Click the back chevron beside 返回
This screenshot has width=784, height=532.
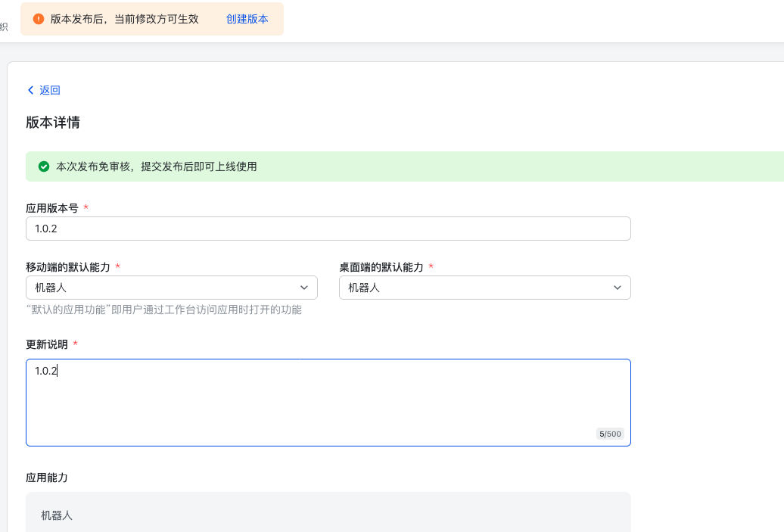point(30,89)
